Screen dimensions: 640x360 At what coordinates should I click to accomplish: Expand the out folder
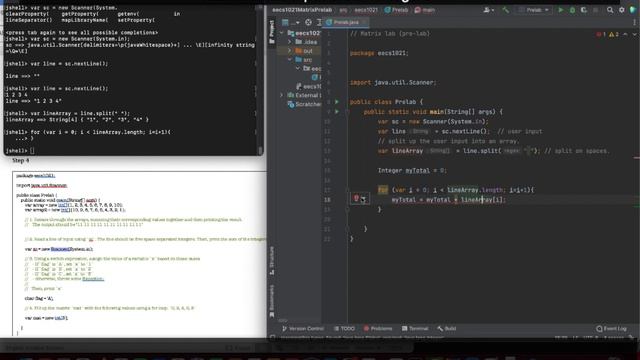(x=290, y=51)
